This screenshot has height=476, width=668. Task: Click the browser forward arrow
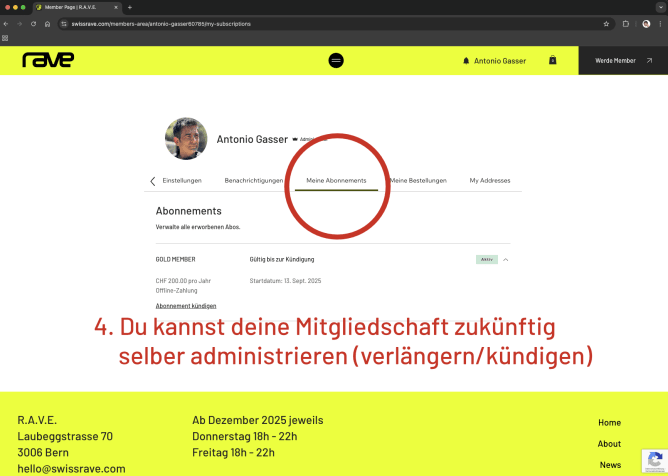tap(20, 24)
